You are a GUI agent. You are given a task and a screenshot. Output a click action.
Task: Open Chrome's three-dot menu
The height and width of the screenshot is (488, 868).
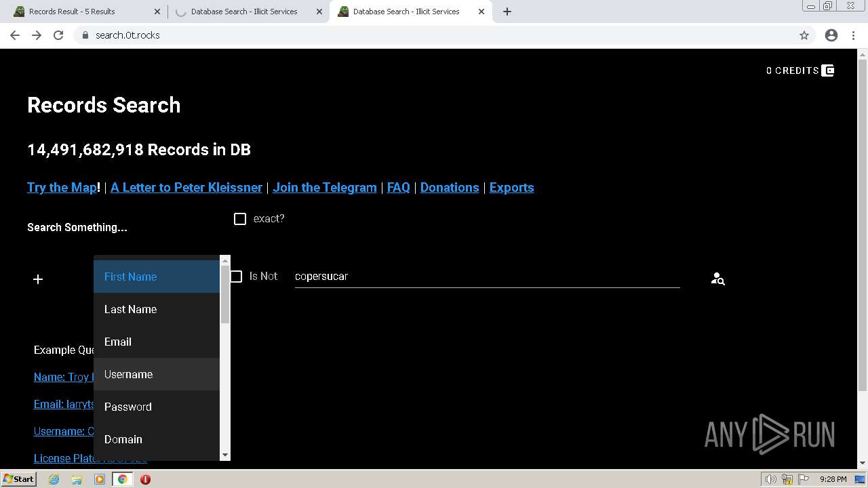coord(854,35)
